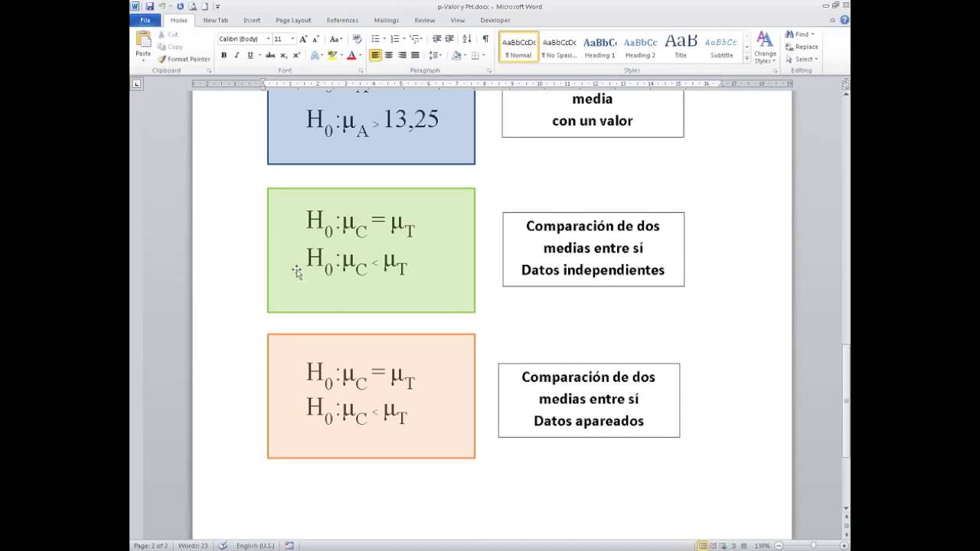This screenshot has height=551, width=980.
Task: Open numbering list dropdown arrow
Action: 403,39
